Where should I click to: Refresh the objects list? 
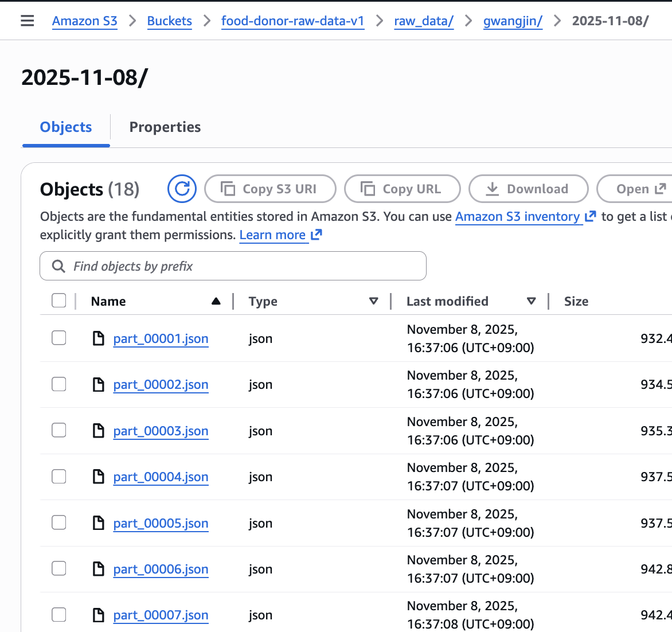click(x=182, y=189)
